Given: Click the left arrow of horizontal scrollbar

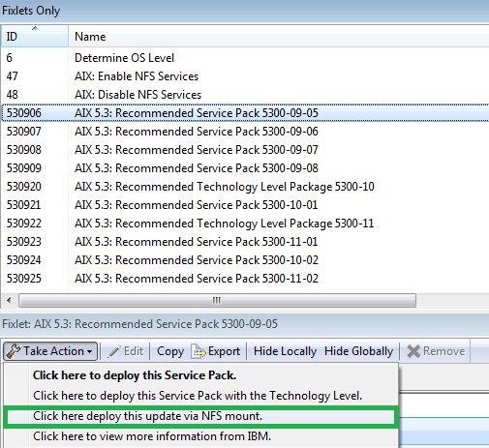Looking at the screenshot, I should click(9, 301).
